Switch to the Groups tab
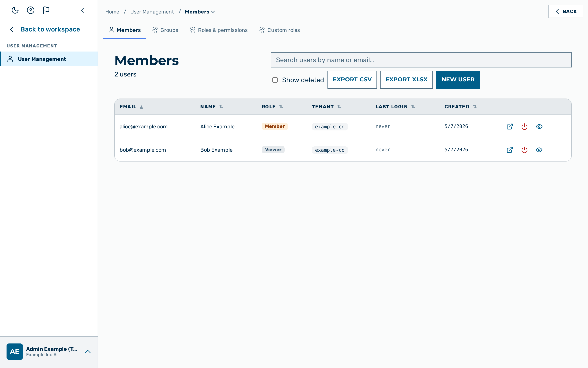 165,30
